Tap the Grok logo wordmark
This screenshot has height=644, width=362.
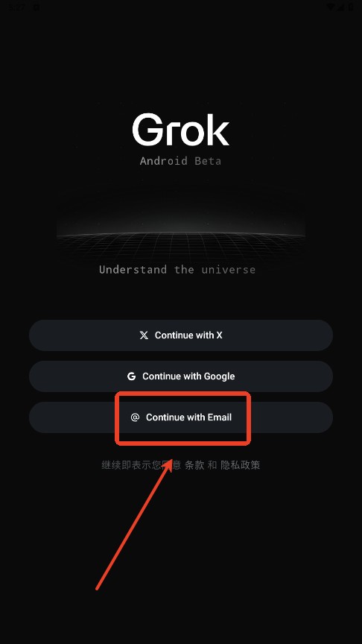click(x=180, y=130)
